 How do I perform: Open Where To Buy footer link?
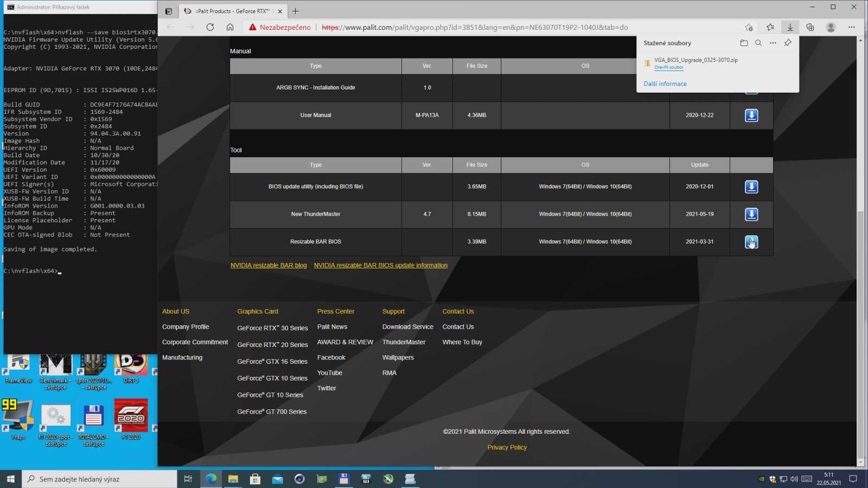click(x=462, y=342)
